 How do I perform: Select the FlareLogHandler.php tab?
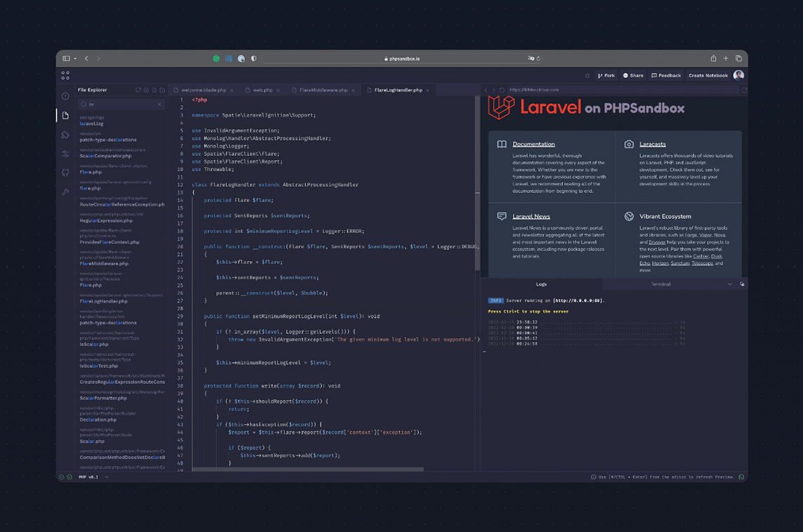click(x=398, y=90)
